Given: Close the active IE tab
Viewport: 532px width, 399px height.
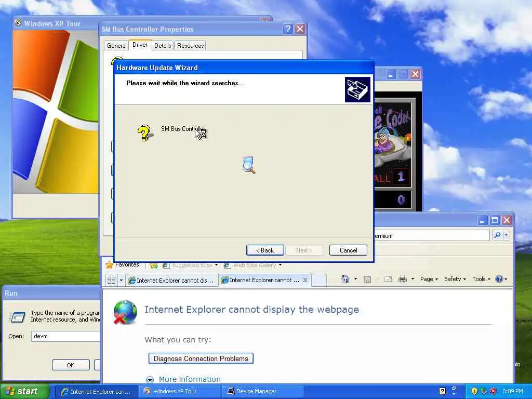Looking at the screenshot, I should click(305, 280).
